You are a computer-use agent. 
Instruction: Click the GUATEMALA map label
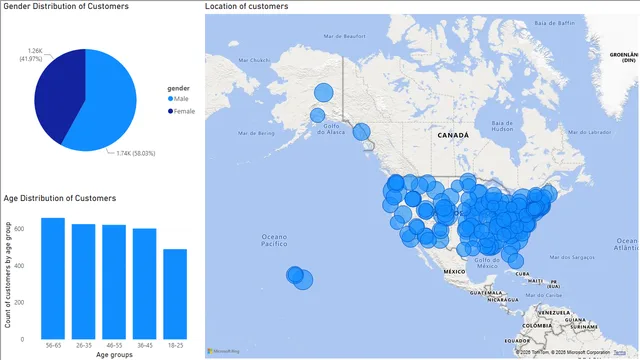pos(486,293)
